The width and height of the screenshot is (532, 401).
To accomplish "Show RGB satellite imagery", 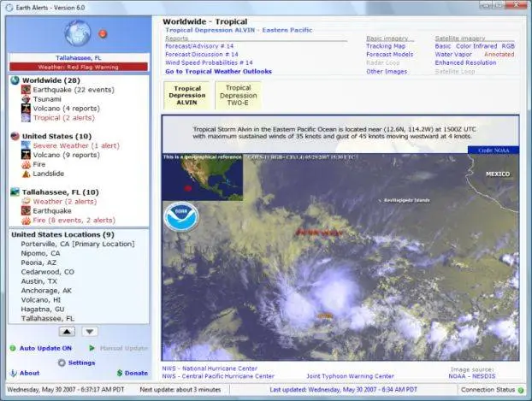I will [508, 46].
